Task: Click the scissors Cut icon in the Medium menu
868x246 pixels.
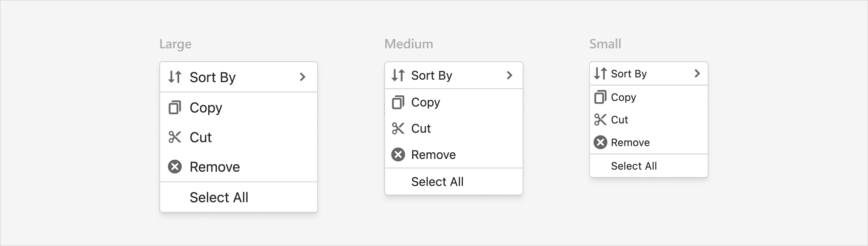Action: pyautogui.click(x=398, y=128)
